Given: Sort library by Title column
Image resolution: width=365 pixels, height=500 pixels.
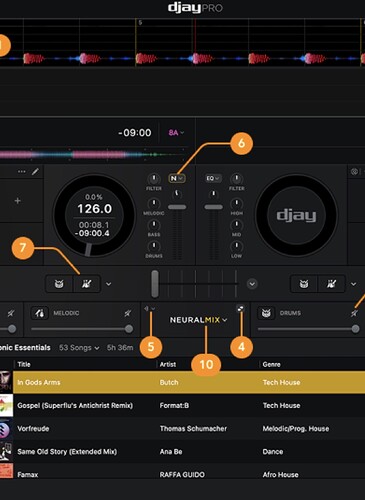Looking at the screenshot, I should (24, 364).
